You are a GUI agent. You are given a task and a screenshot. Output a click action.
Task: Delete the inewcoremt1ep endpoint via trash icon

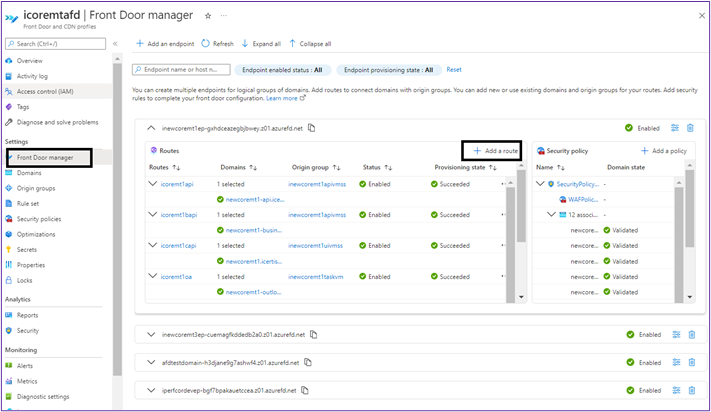[690, 128]
